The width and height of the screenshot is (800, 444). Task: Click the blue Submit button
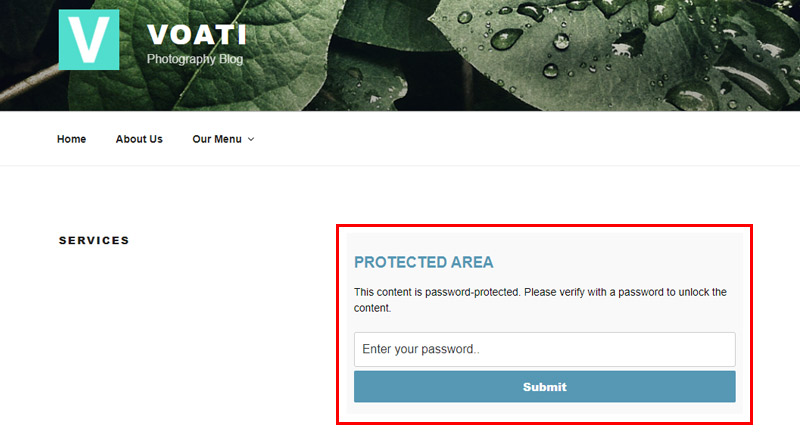[x=544, y=387]
